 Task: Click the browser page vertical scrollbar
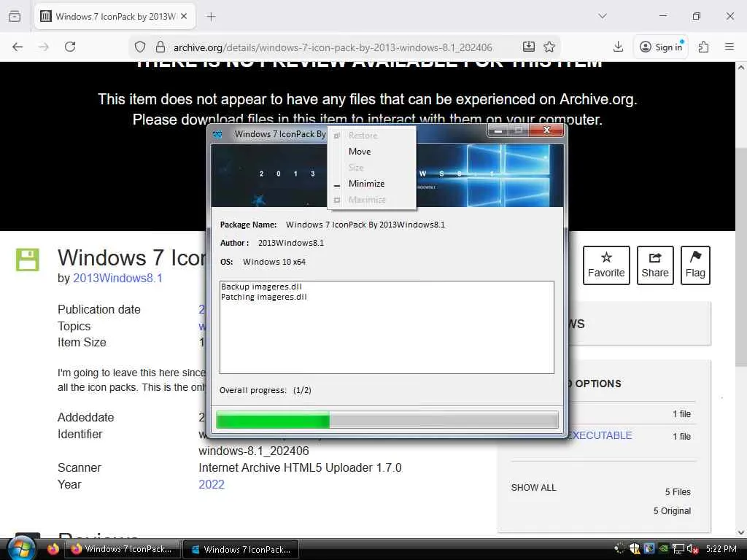[741, 298]
